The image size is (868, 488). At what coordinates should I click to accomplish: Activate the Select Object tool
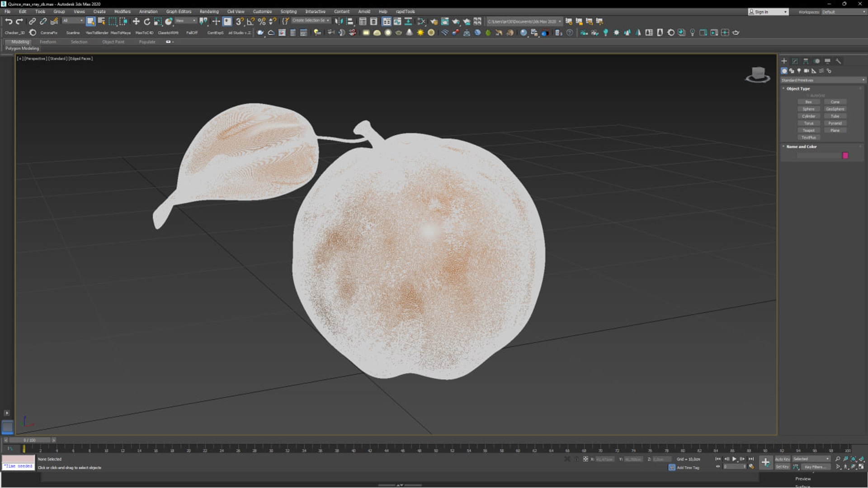[90, 21]
